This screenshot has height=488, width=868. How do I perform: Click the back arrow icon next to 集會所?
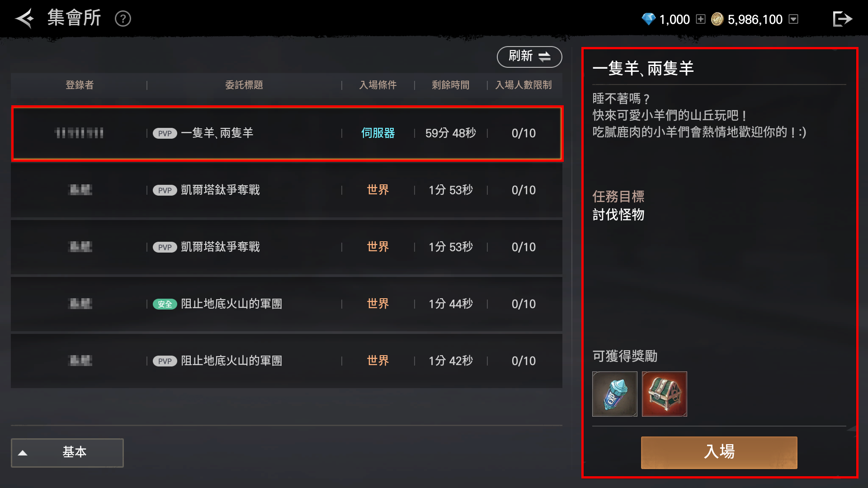[x=25, y=19]
